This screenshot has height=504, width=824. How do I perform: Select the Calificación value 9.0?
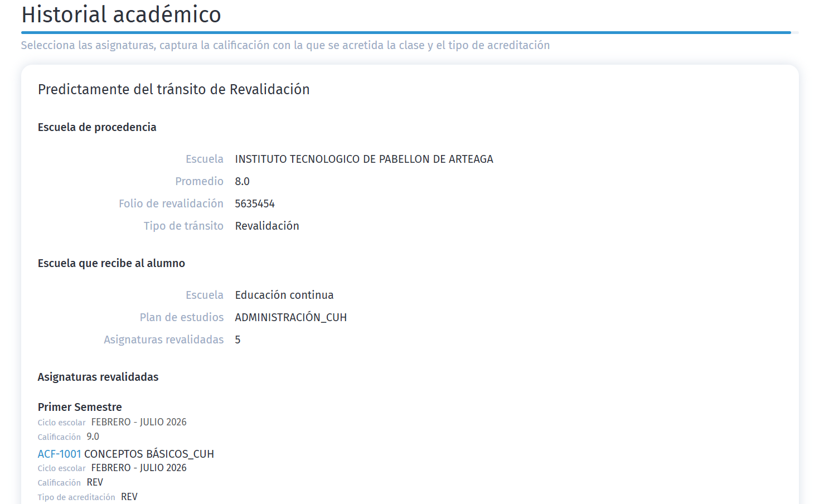(93, 437)
